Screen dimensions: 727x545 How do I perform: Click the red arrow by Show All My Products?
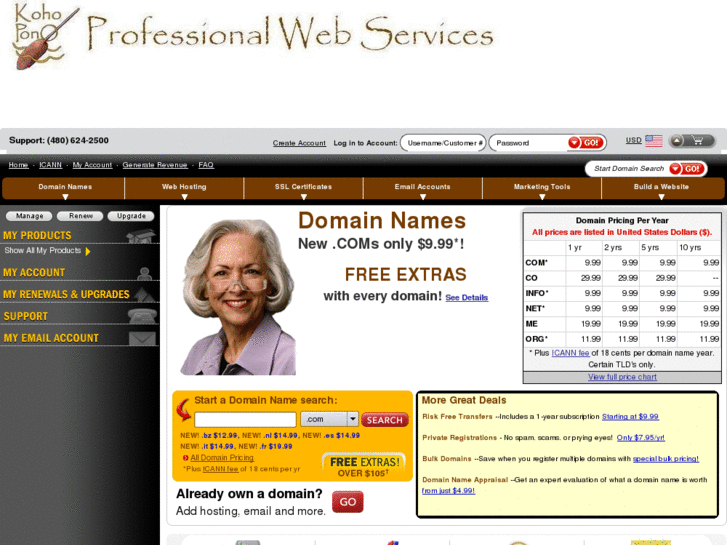(x=88, y=251)
